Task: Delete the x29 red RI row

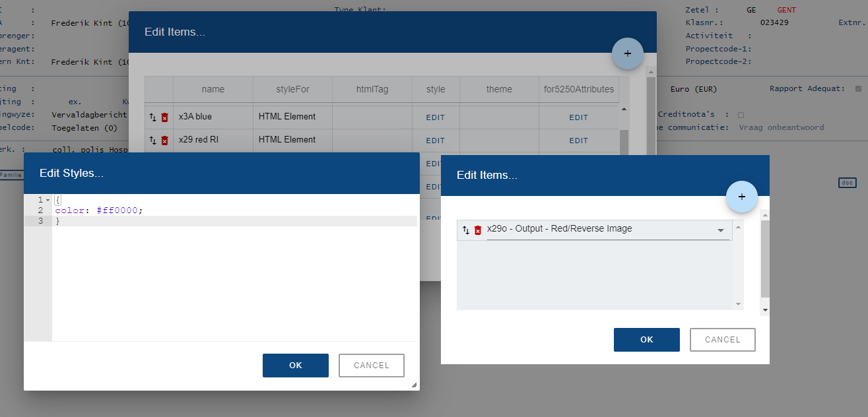Action: point(165,141)
